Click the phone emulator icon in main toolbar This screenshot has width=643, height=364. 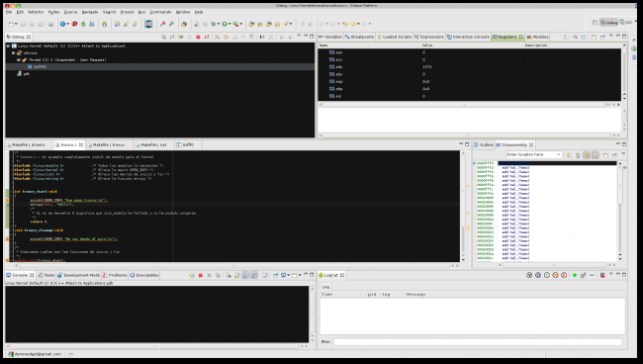click(x=148, y=24)
